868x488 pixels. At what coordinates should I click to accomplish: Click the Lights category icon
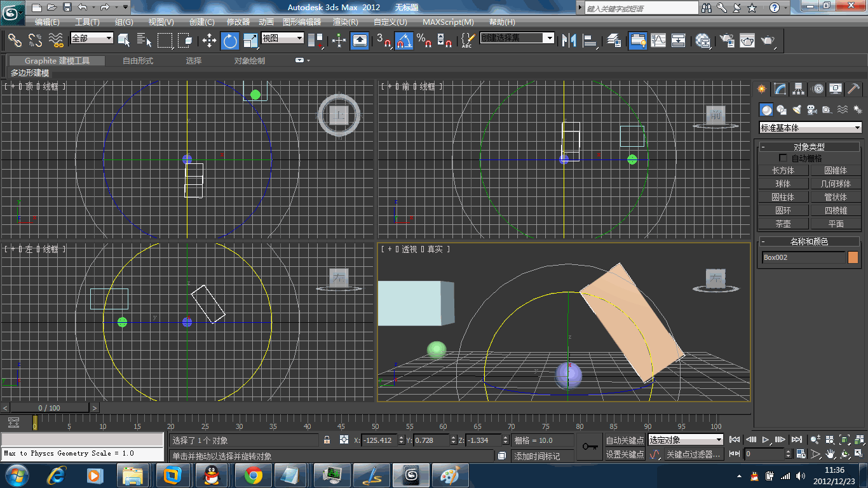797,110
